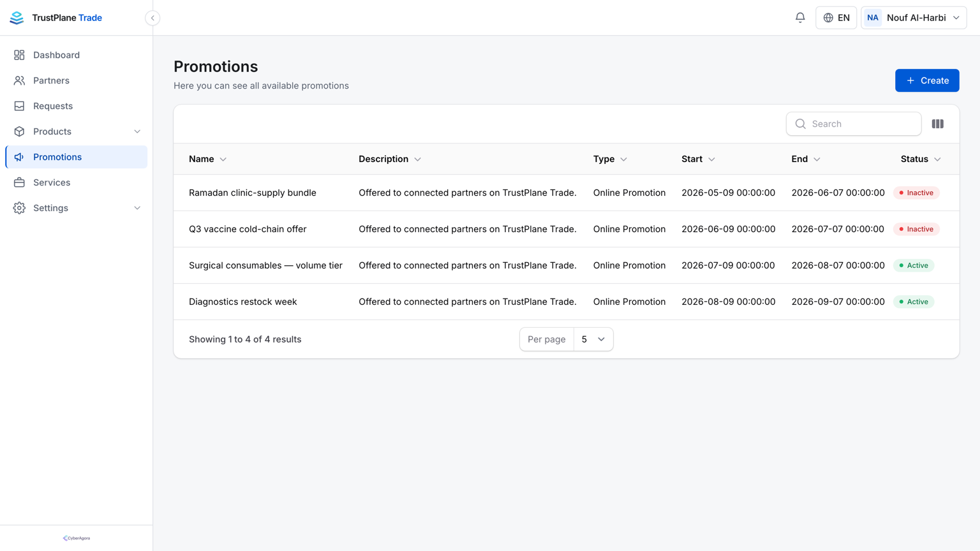Select Surgical consumables — volume tier promotion

pos(265,265)
